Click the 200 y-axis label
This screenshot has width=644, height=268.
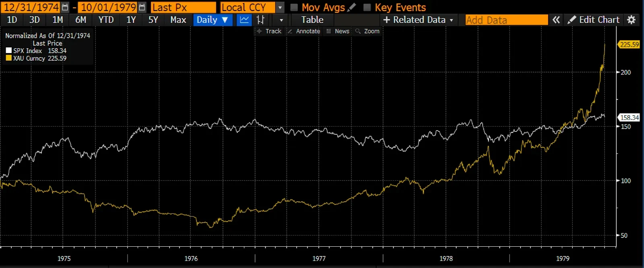click(x=626, y=72)
